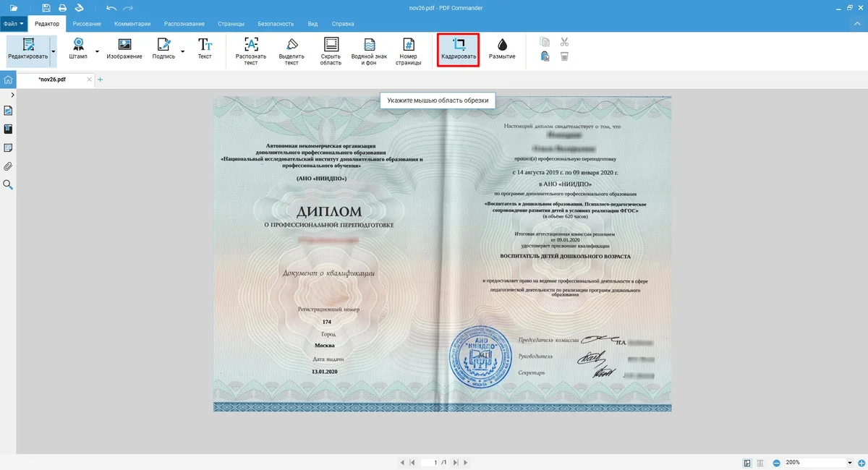Image resolution: width=868 pixels, height=470 pixels.
Task: Activate the Кадрировать crop tool
Action: 459,50
